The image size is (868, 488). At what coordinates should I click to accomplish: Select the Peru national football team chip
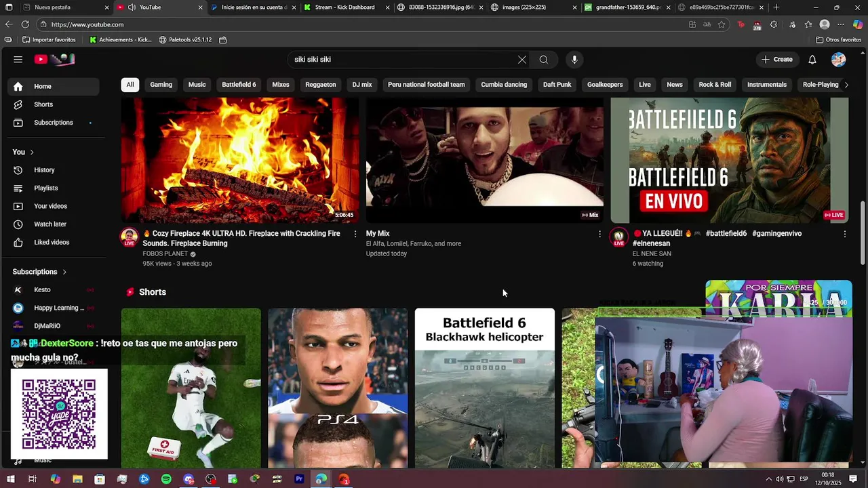[x=427, y=85]
